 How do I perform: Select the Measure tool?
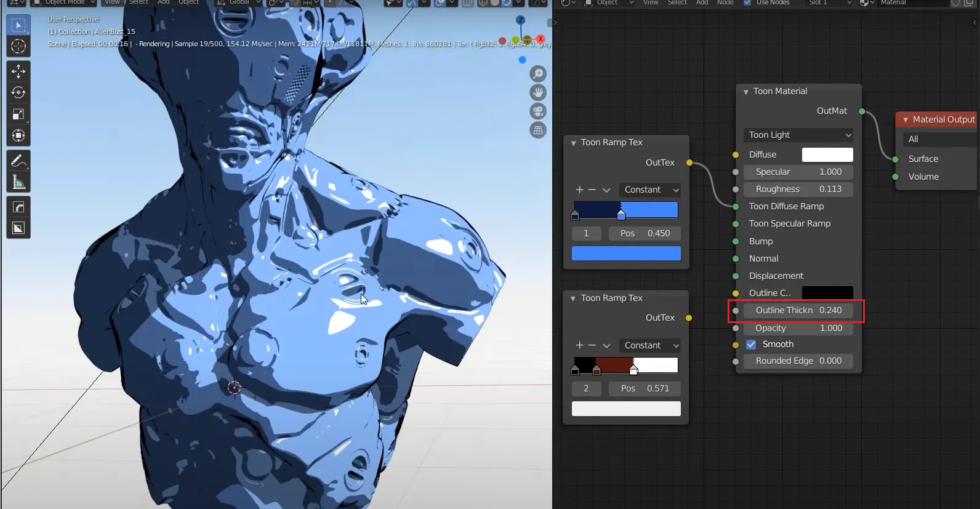tap(18, 183)
